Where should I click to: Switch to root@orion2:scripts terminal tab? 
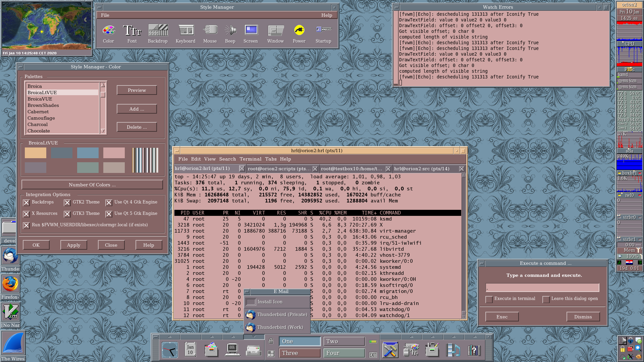(x=278, y=169)
